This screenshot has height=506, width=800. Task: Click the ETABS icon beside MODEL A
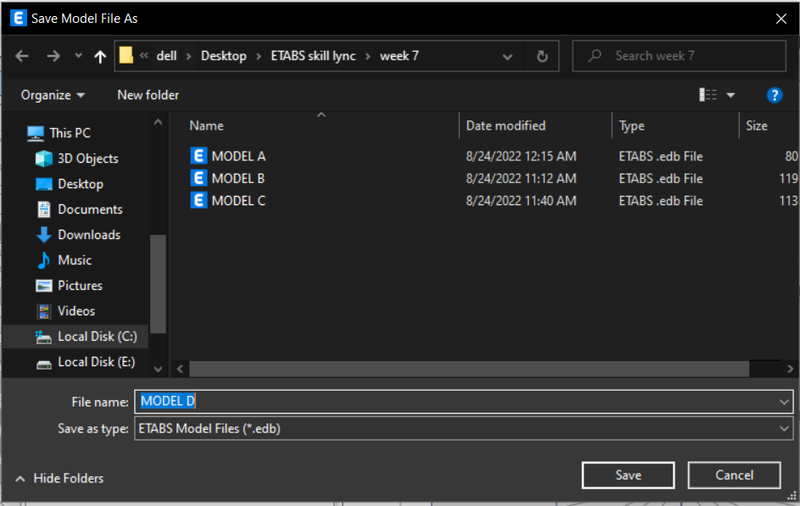click(198, 156)
